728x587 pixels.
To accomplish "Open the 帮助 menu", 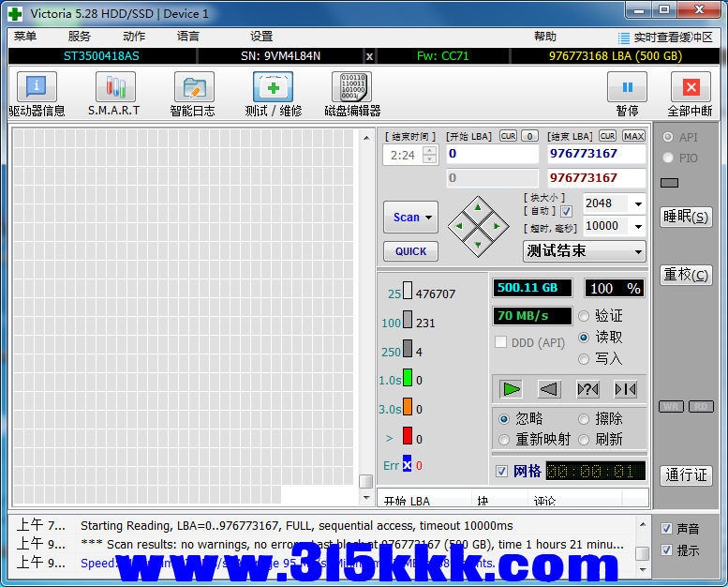I will point(545,37).
